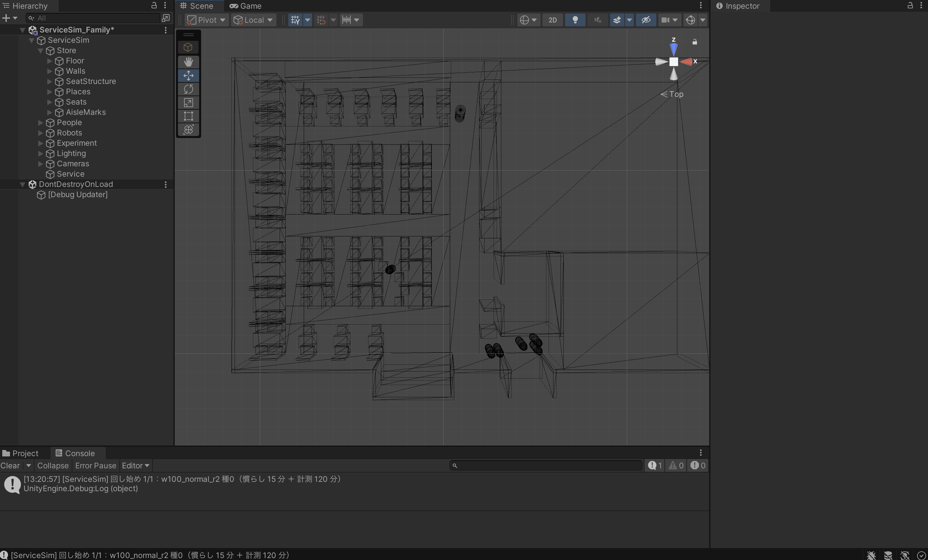928x560 pixels.
Task: Toggle 2D view mode
Action: 552,20
